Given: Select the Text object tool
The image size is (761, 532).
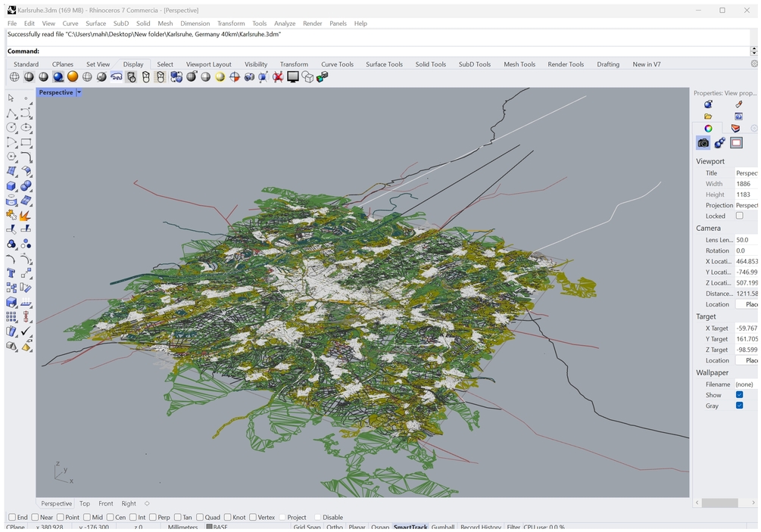Looking at the screenshot, I should 11,273.
